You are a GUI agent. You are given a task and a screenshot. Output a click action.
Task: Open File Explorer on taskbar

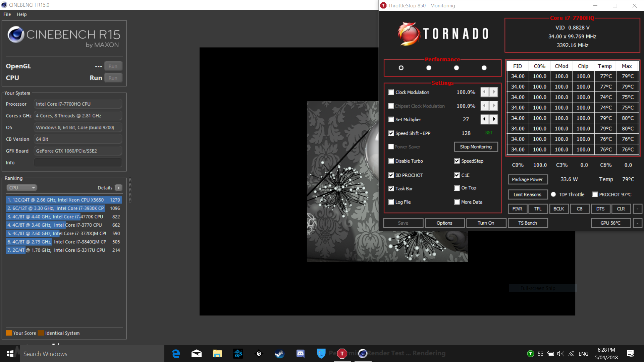217,354
